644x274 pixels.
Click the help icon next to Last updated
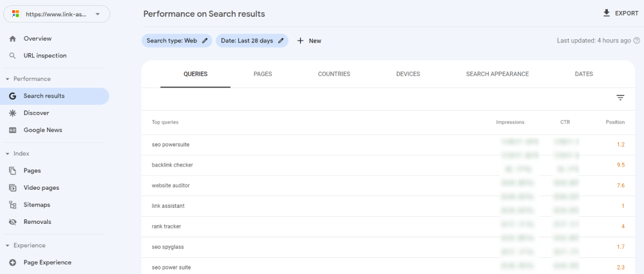tap(637, 41)
